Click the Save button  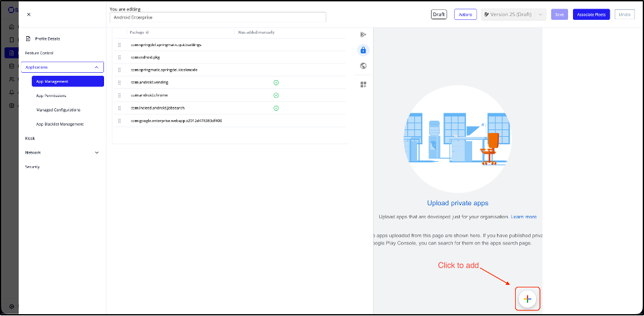click(559, 14)
